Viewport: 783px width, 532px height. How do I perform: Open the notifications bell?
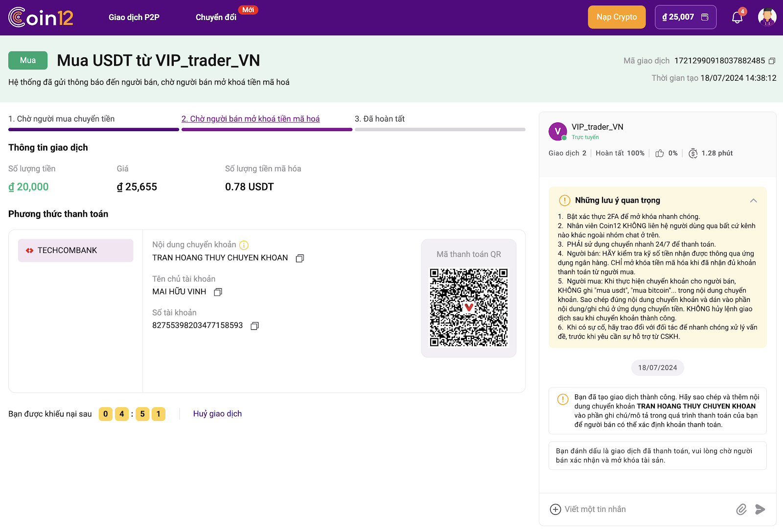coord(737,17)
